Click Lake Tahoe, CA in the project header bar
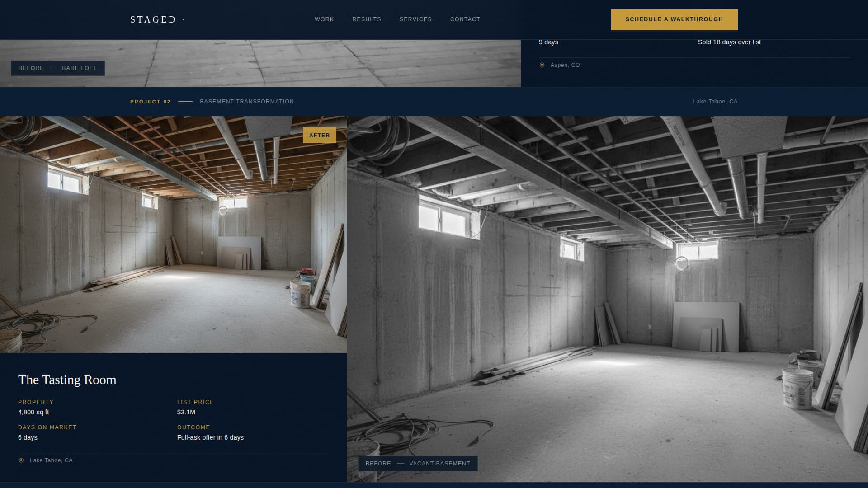868x488 pixels. pos(715,102)
